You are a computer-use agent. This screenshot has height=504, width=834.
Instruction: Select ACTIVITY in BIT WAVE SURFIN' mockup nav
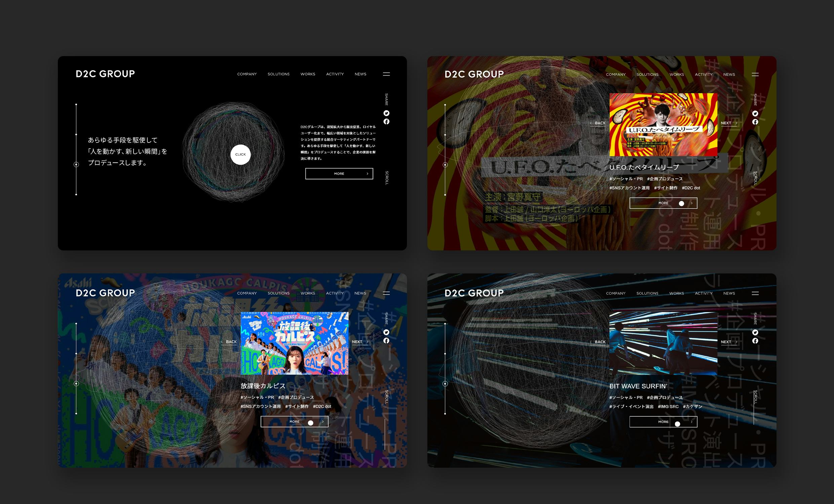tap(704, 293)
